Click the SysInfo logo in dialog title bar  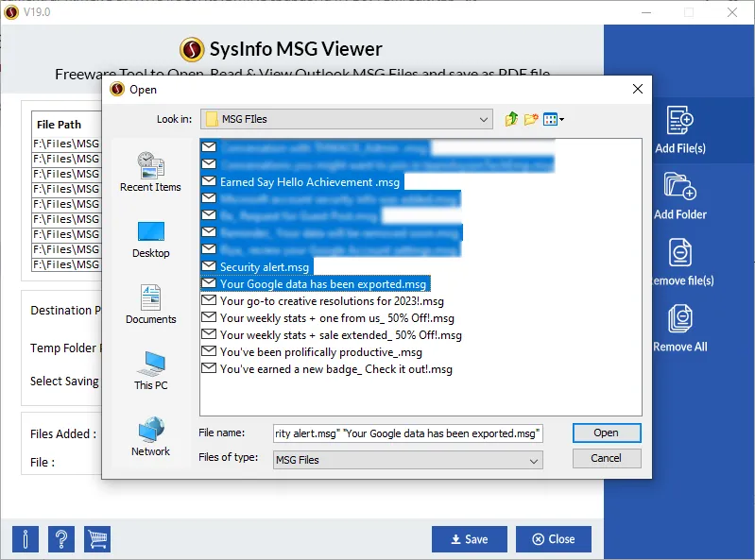pyautogui.click(x=117, y=89)
